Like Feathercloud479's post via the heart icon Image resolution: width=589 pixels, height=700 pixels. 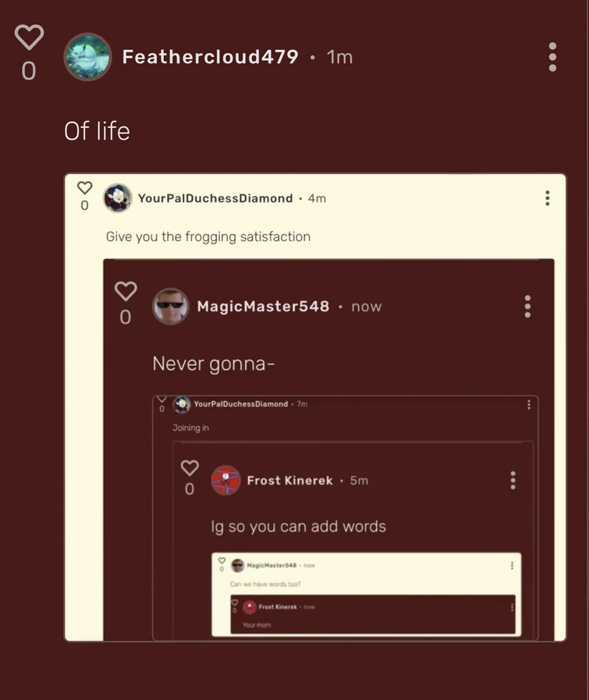pos(29,36)
